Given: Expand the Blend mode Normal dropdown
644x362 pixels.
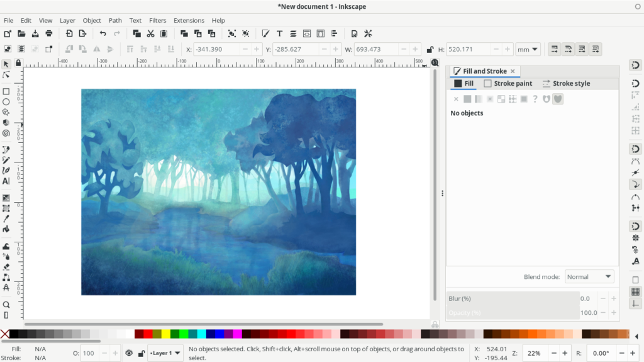Looking at the screenshot, I should coord(589,276).
